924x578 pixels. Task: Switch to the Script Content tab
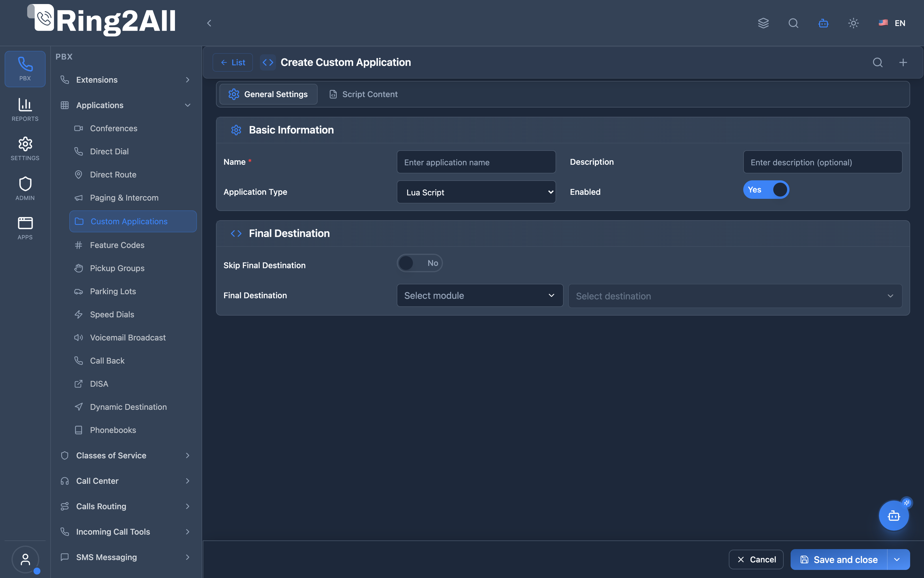click(x=363, y=94)
